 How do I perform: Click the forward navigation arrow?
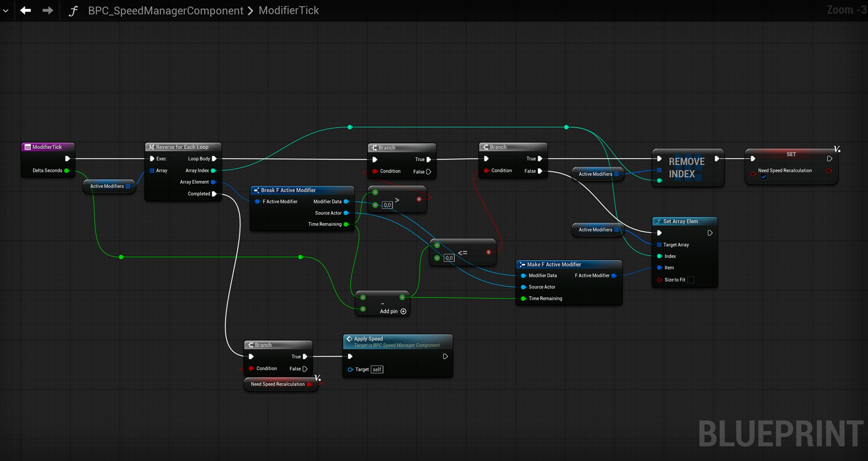(48, 10)
